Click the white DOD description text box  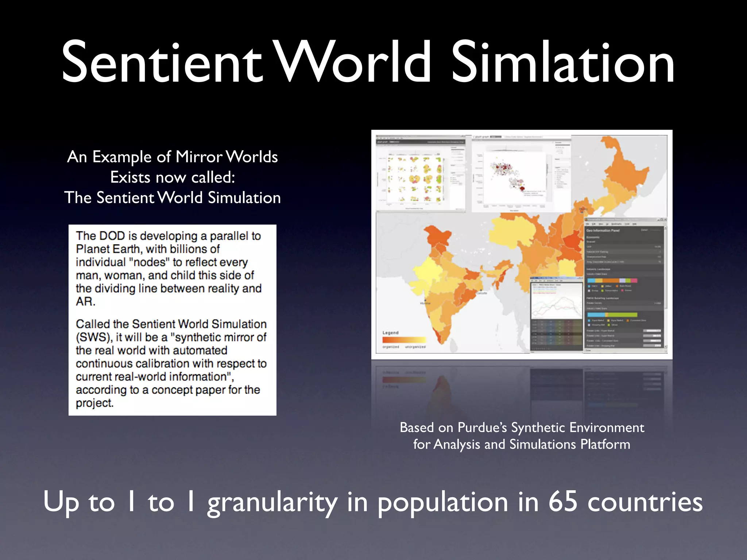click(x=172, y=320)
